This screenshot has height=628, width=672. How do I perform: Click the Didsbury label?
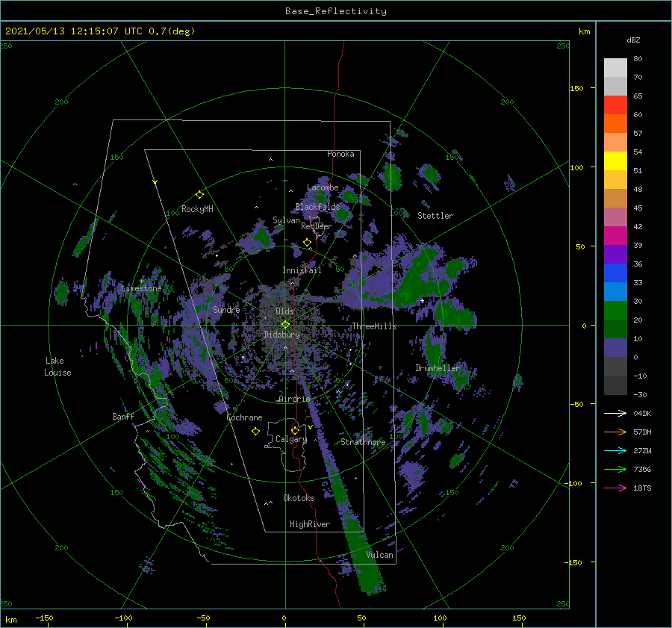(x=281, y=335)
